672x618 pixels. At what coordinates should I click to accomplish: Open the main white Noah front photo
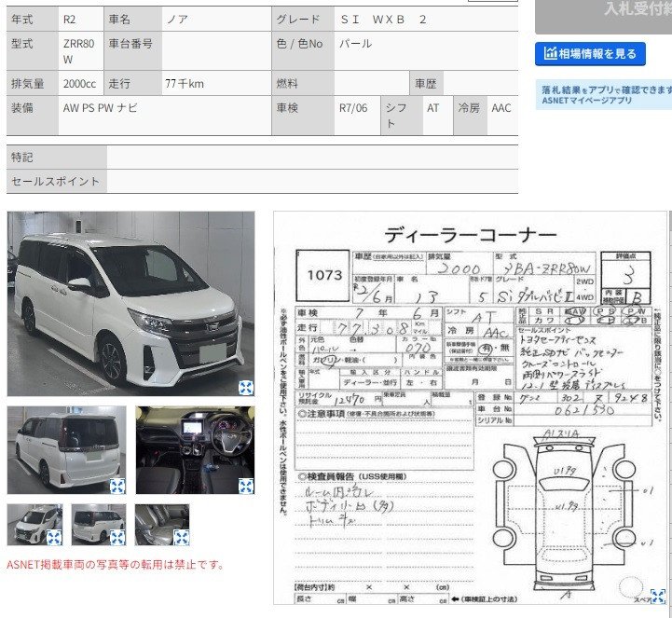130,304
